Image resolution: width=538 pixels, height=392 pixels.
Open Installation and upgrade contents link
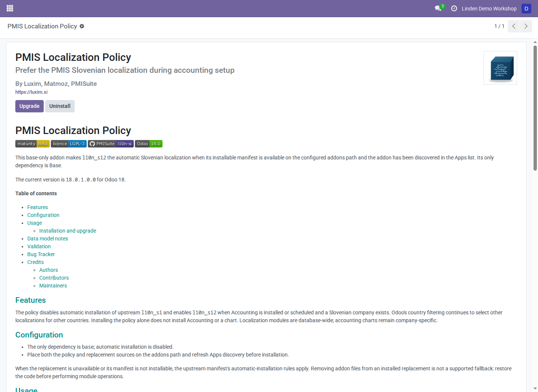68,231
